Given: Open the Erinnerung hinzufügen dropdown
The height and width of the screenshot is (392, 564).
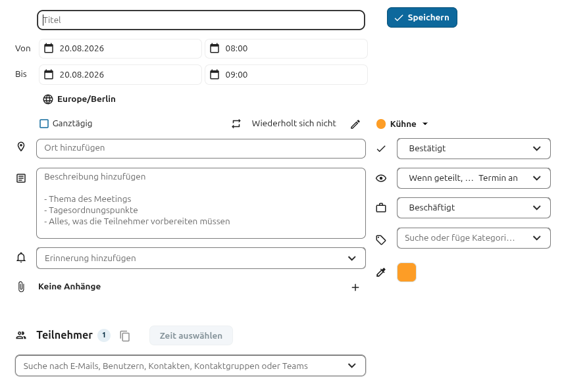Looking at the screenshot, I should (x=201, y=258).
